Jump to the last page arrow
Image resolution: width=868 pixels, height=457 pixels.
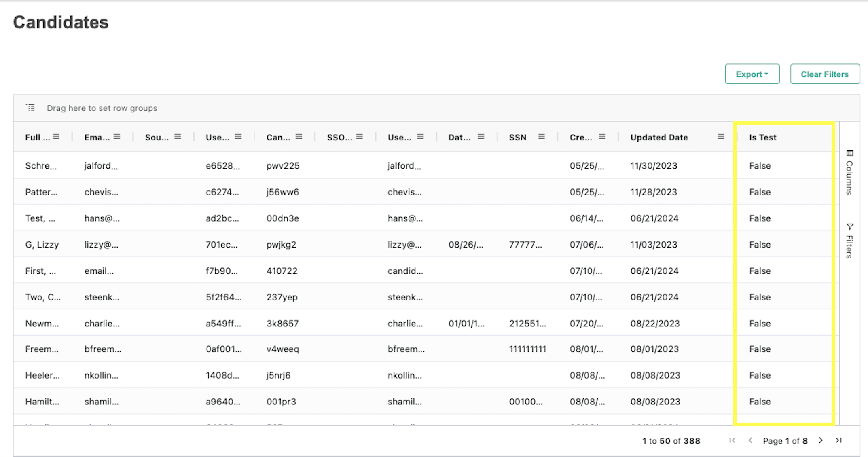click(x=839, y=440)
